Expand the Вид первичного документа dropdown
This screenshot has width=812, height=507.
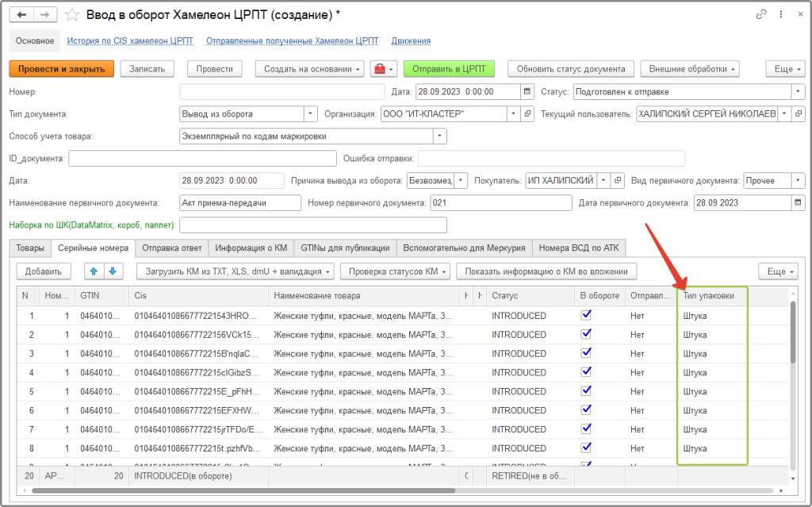(798, 180)
